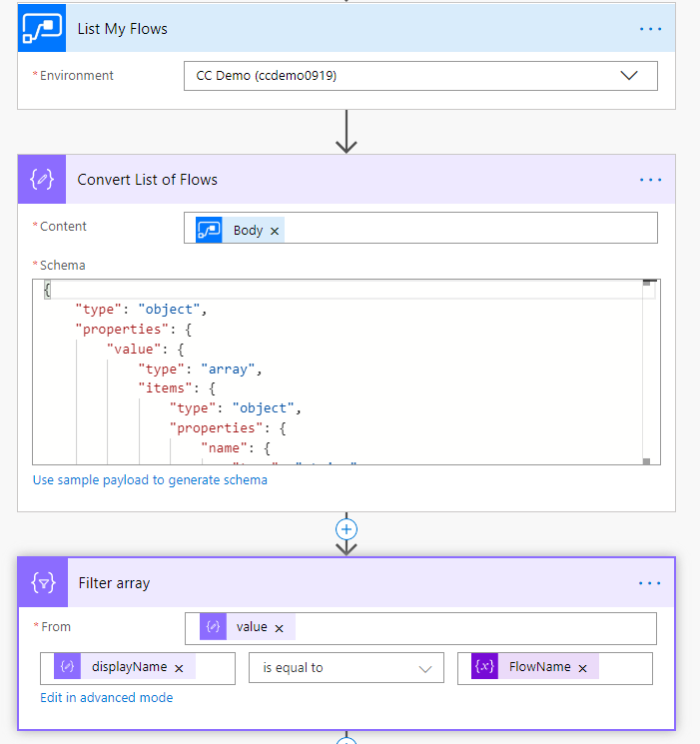
Task: Remove the Body token from Content
Action: [x=276, y=231]
